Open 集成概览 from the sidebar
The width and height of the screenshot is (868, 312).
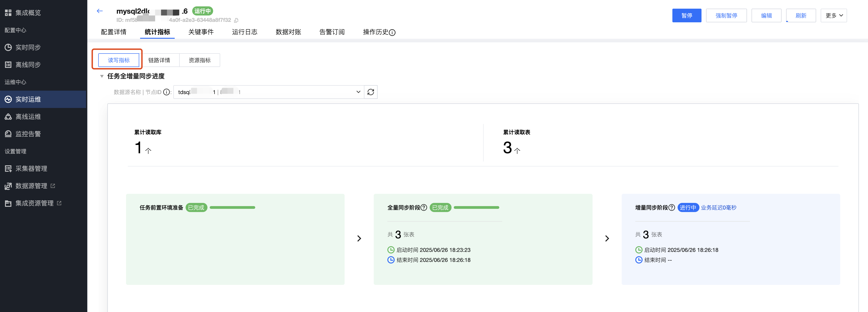click(x=28, y=13)
